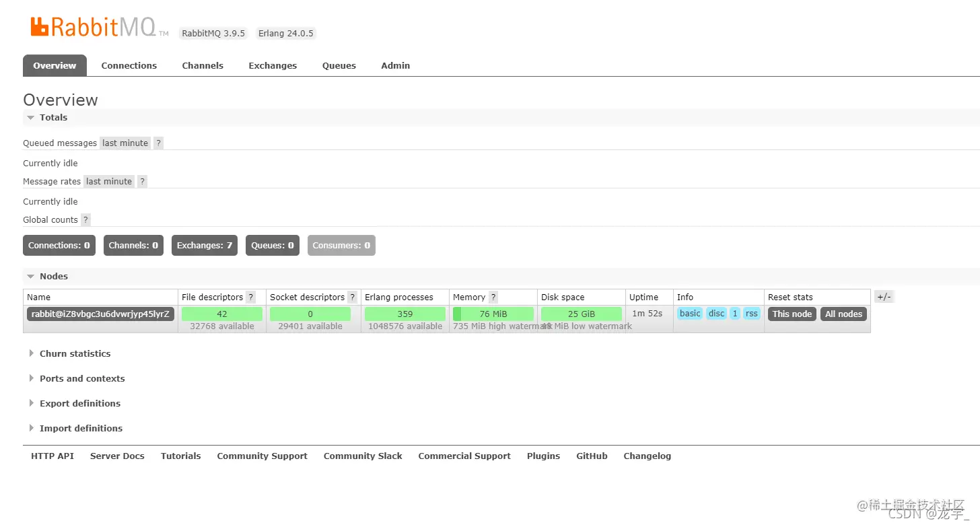Viewport: 980px width, 527px height.
Task: Open the Community Support link
Action: (262, 456)
